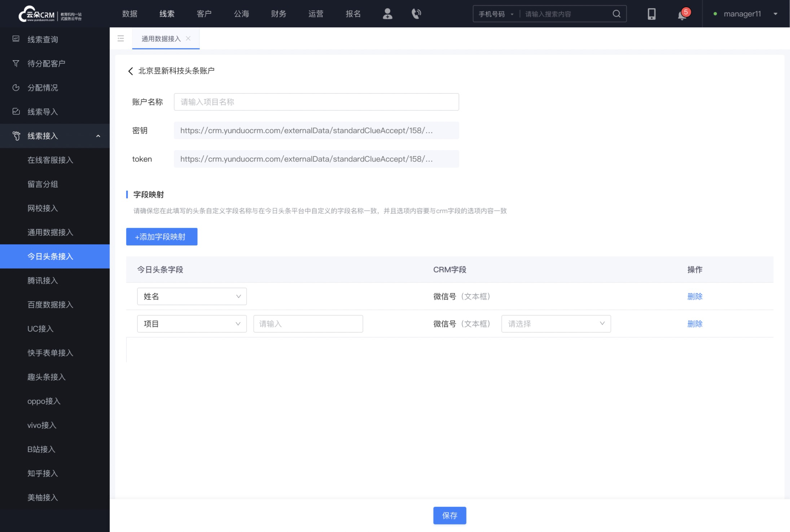Click the search magnifier icon
This screenshot has height=532, width=790.
tap(616, 13)
